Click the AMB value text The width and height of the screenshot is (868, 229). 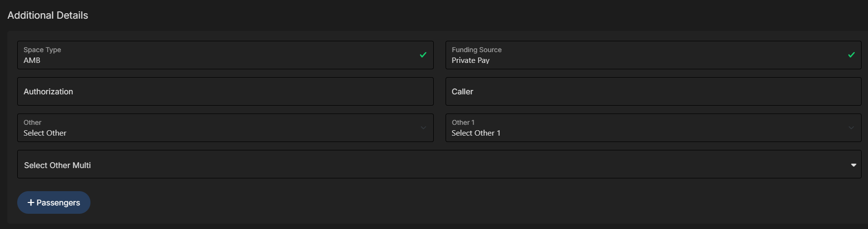(x=32, y=60)
